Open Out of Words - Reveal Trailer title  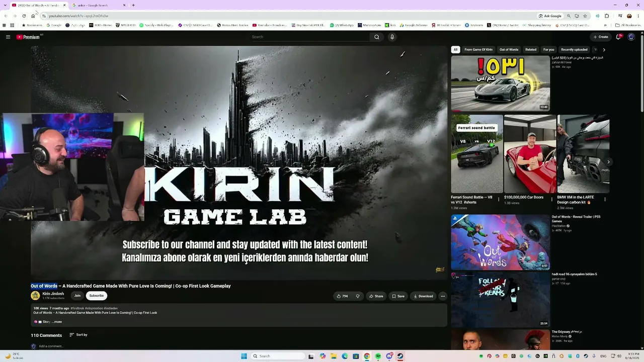point(576,219)
